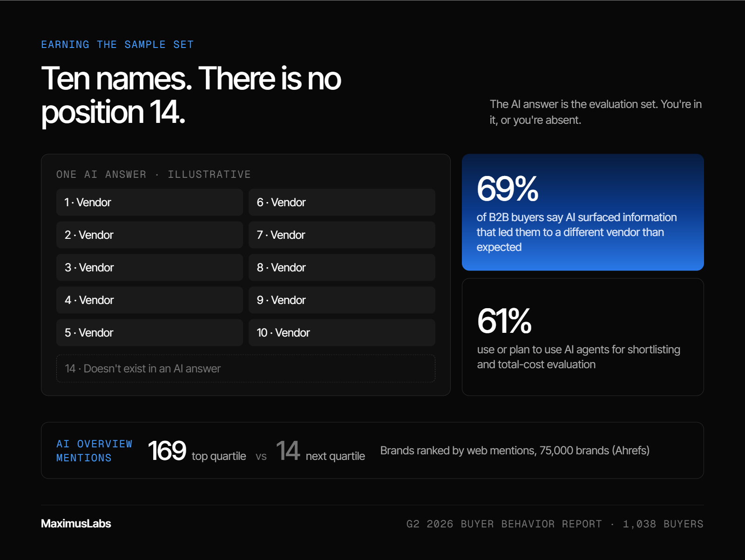Click the 'EARNING THE SAMPLE SET' label
The image size is (745, 560).
pos(117,45)
